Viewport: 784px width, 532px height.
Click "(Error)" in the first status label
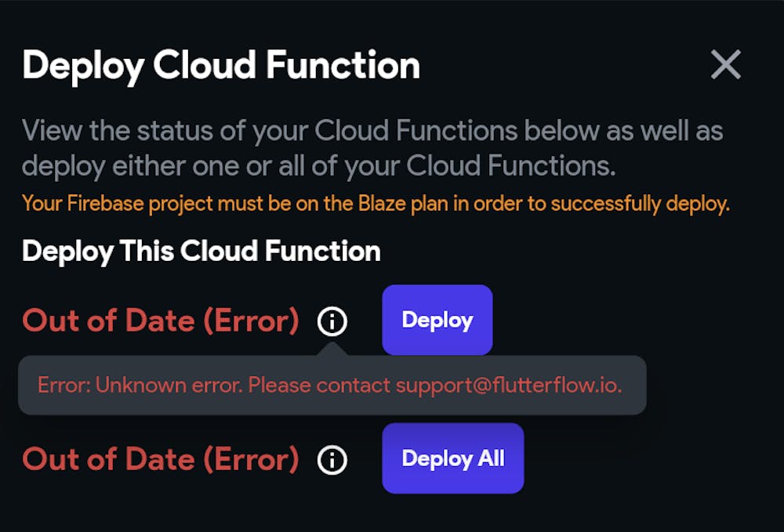[x=251, y=320]
